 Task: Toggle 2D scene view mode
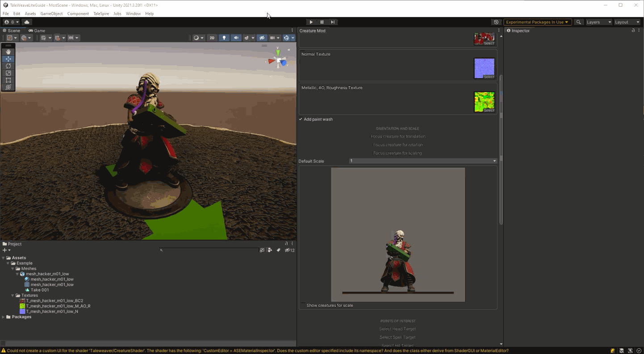pos(212,38)
